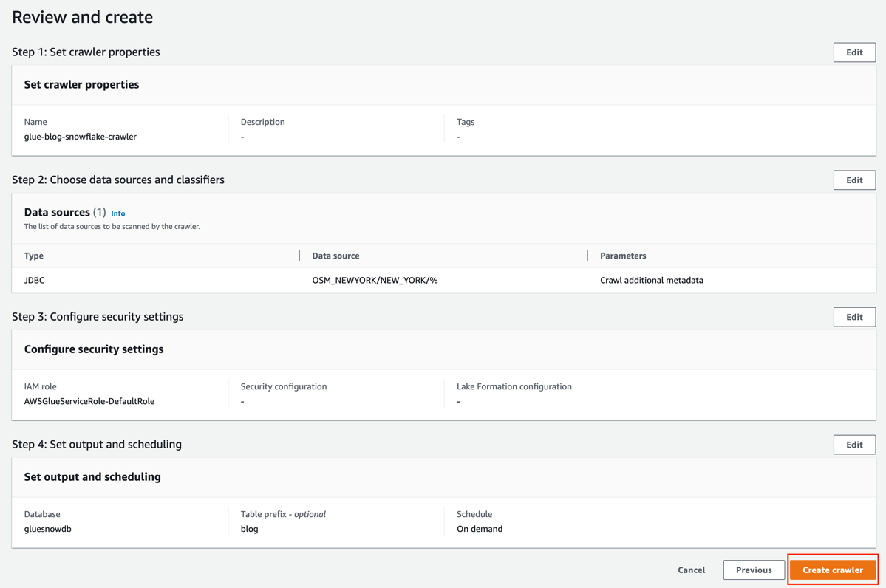
Task: Click the Previous button
Action: (x=754, y=570)
